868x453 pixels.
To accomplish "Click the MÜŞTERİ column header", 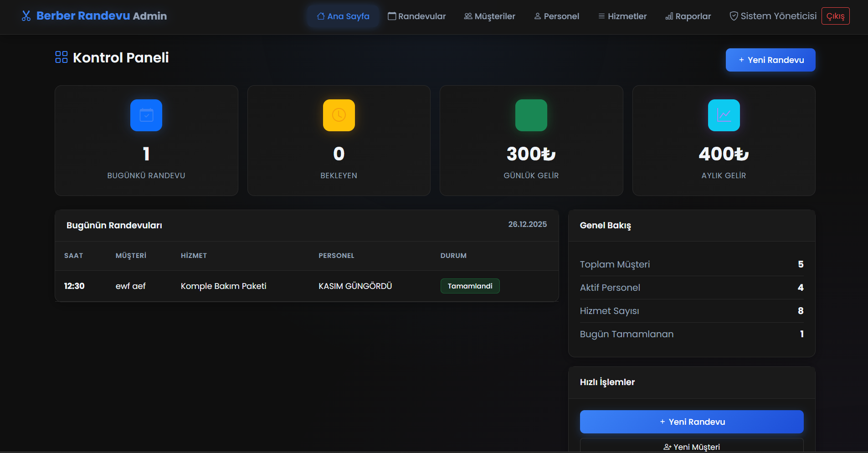I will tap(131, 256).
